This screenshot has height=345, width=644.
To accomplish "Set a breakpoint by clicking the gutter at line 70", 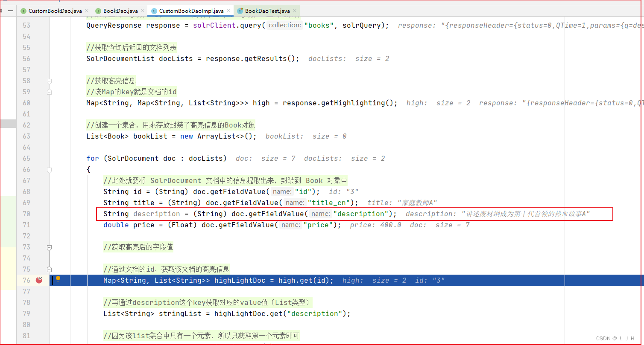I will (39, 214).
